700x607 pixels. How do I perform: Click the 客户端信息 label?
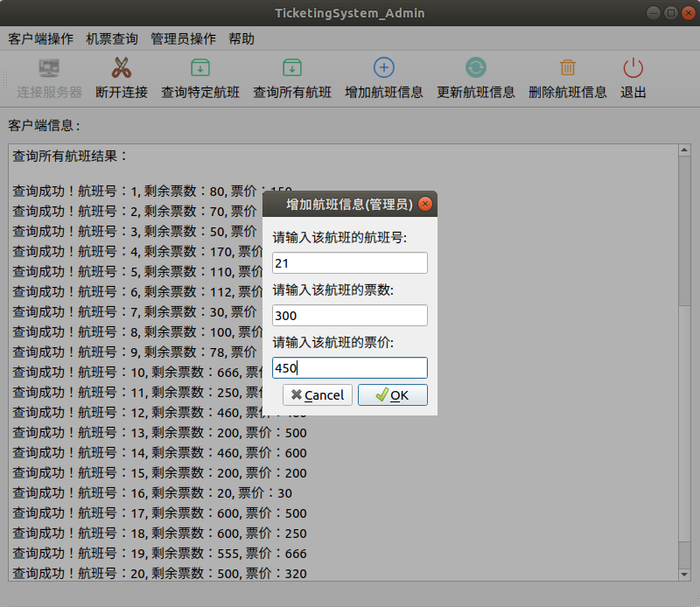click(x=45, y=125)
